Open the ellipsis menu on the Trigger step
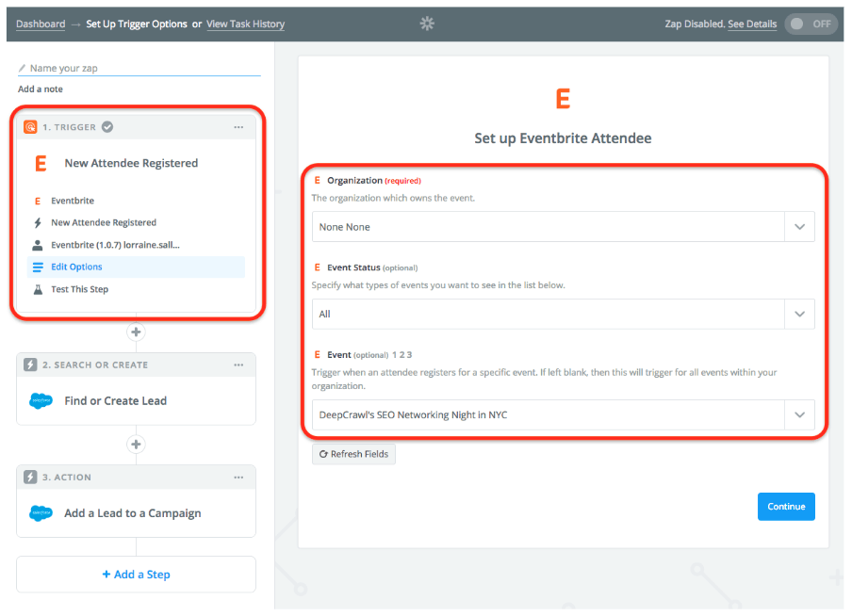Viewport: 852px width, 616px height. (240, 125)
